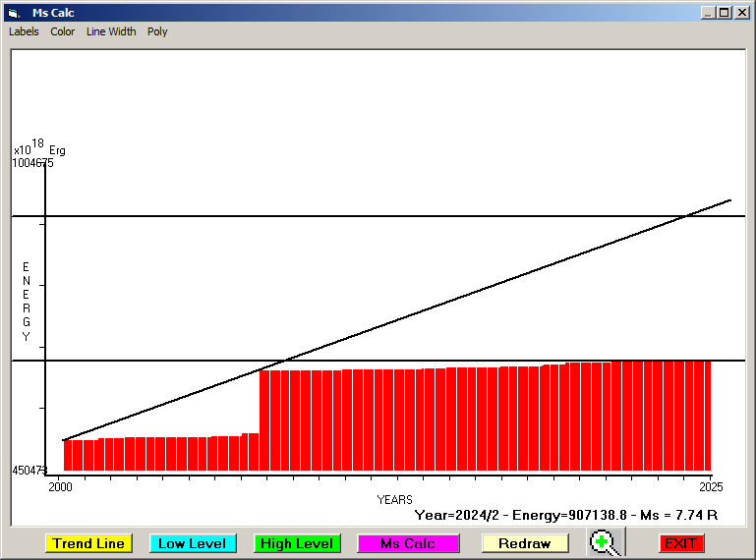Click the Ms Calc title bar app icon
The image size is (756, 560).
coord(13,13)
